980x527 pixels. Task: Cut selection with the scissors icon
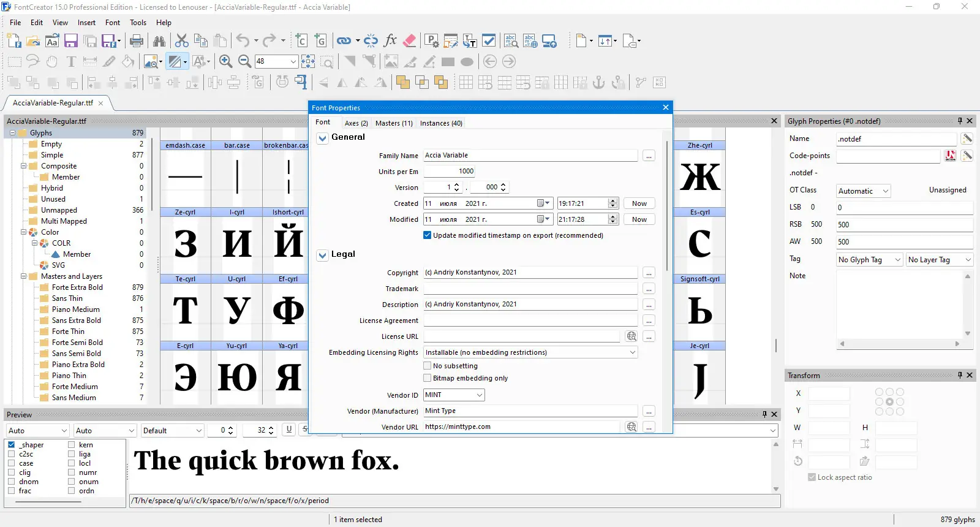click(x=182, y=41)
